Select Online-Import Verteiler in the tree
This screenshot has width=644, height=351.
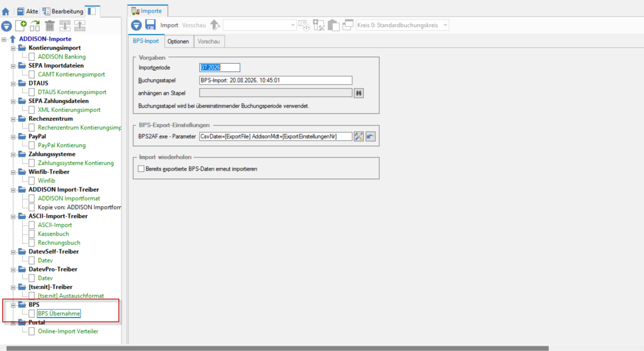coord(68,331)
